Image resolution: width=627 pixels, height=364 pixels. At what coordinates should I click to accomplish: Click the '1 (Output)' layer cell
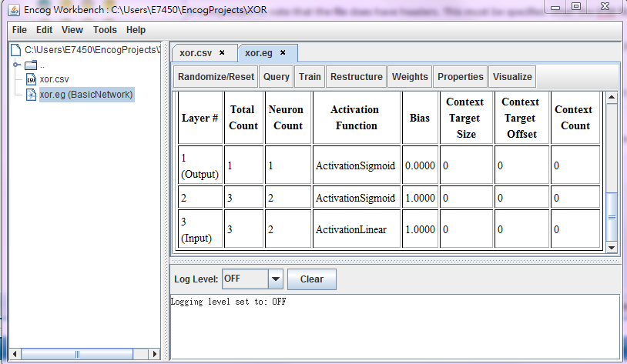coord(200,165)
